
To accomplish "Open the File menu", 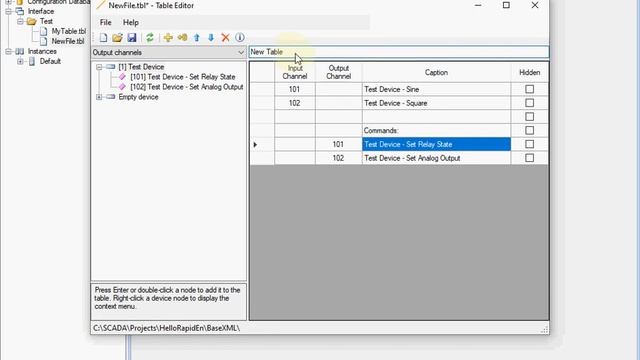I will [x=105, y=22].
